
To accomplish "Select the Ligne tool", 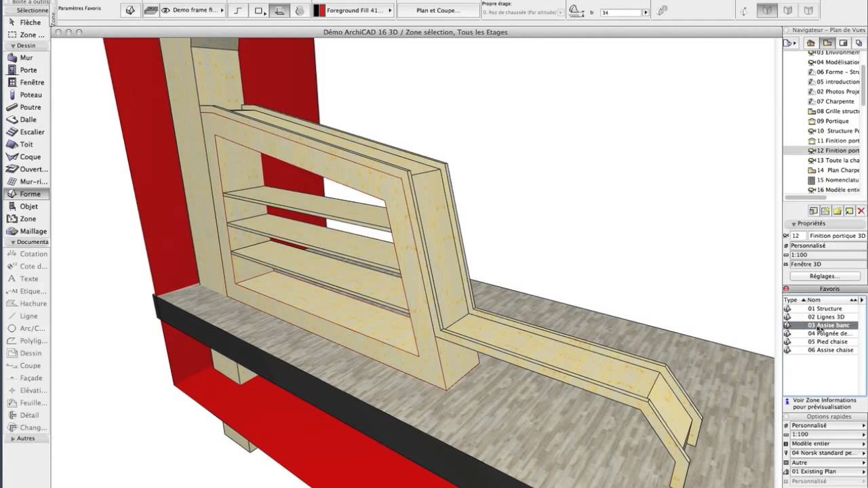I will (x=26, y=316).
